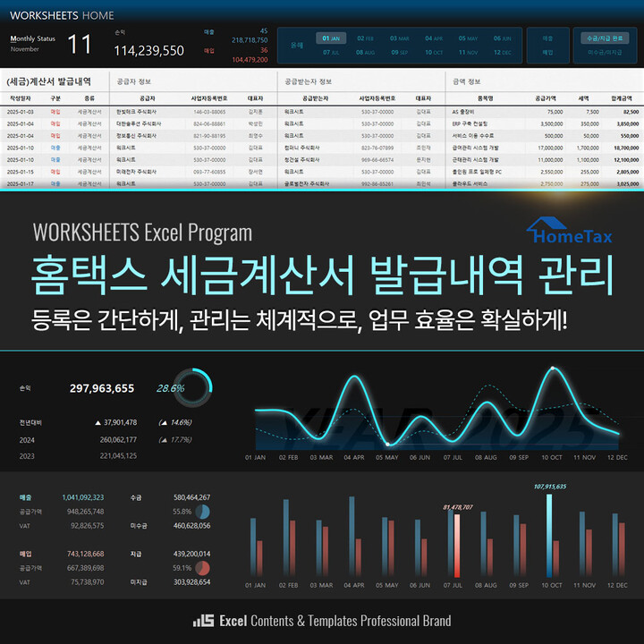Select the 청건설 주식회사 recipient cell

pos(302,160)
